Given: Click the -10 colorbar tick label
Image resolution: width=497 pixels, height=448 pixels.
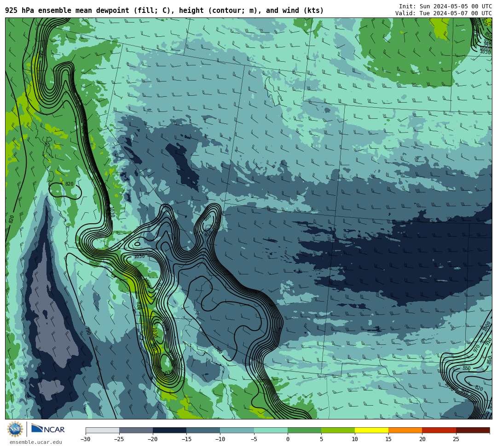Looking at the screenshot, I should 220,439.
